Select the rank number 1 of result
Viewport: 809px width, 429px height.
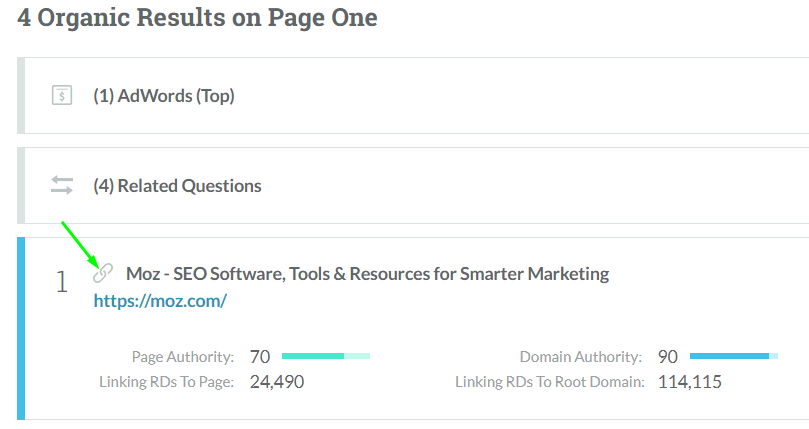pyautogui.click(x=62, y=283)
